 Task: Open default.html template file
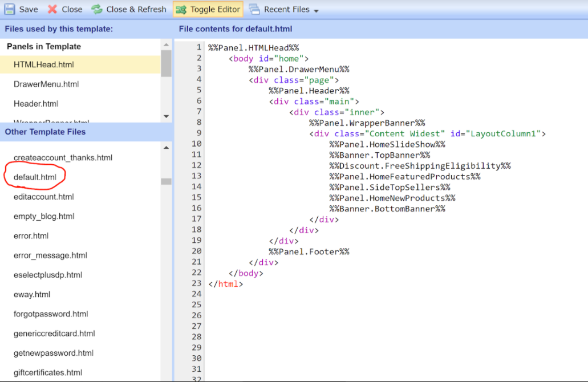click(35, 177)
